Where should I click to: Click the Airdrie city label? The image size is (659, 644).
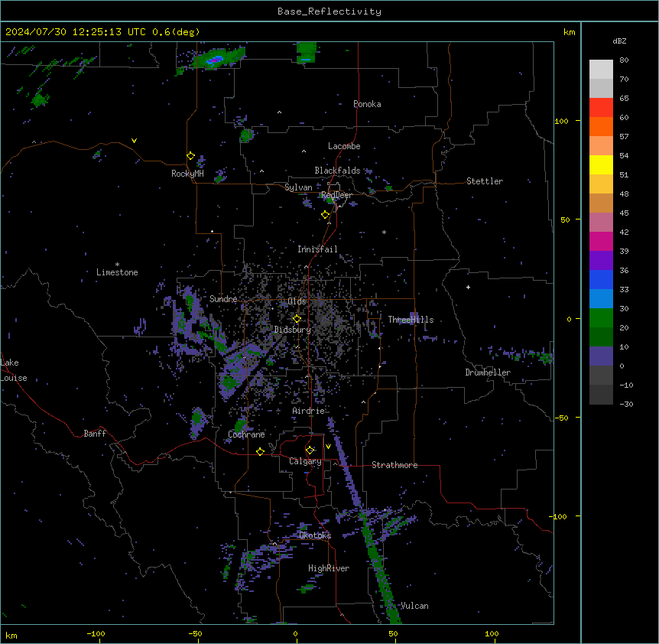tap(309, 411)
